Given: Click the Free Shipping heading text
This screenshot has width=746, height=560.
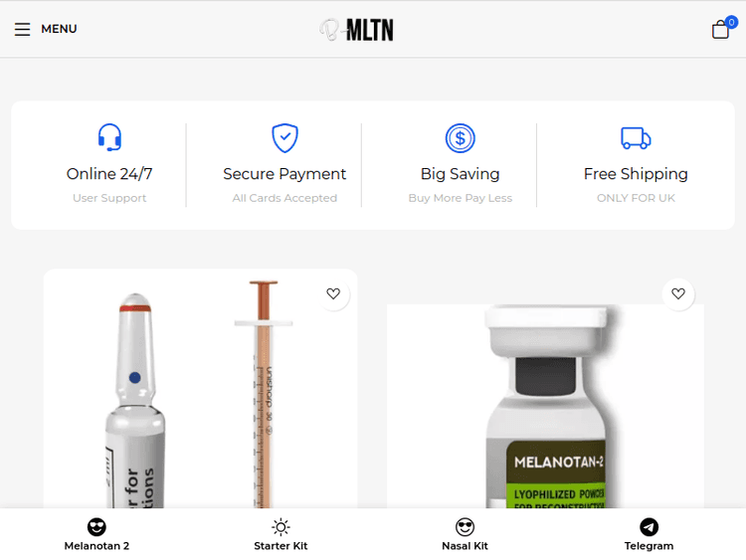Looking at the screenshot, I should tap(636, 174).
